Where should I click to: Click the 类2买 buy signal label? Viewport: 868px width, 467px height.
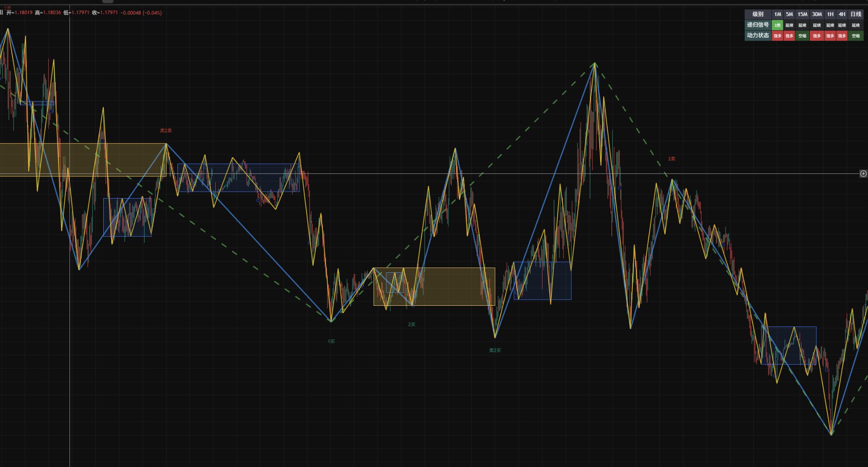[495, 350]
